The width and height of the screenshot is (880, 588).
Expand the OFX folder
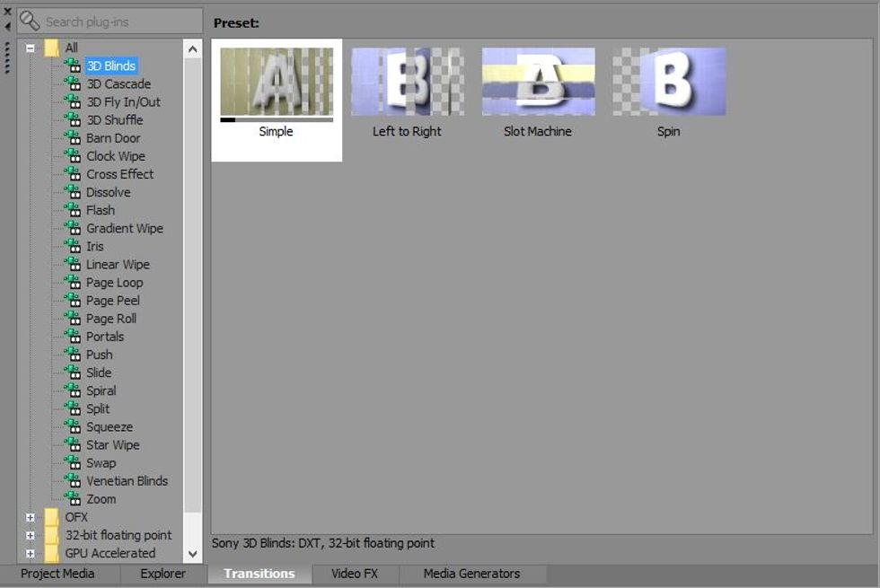[x=32, y=517]
